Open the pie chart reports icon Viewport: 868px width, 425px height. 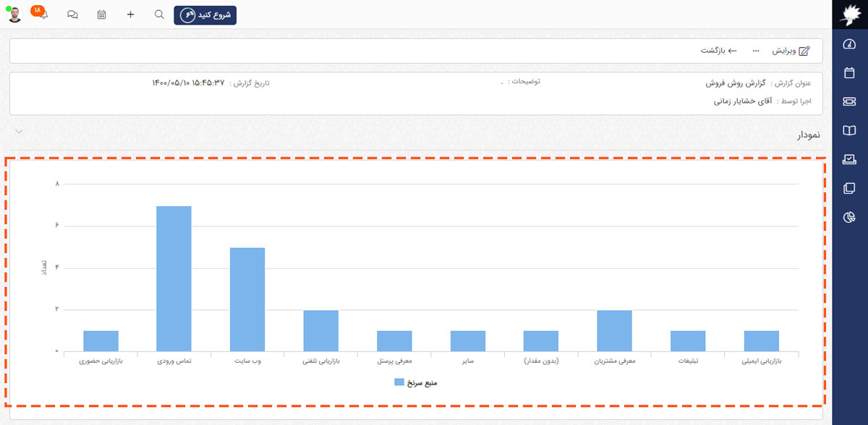point(850,217)
